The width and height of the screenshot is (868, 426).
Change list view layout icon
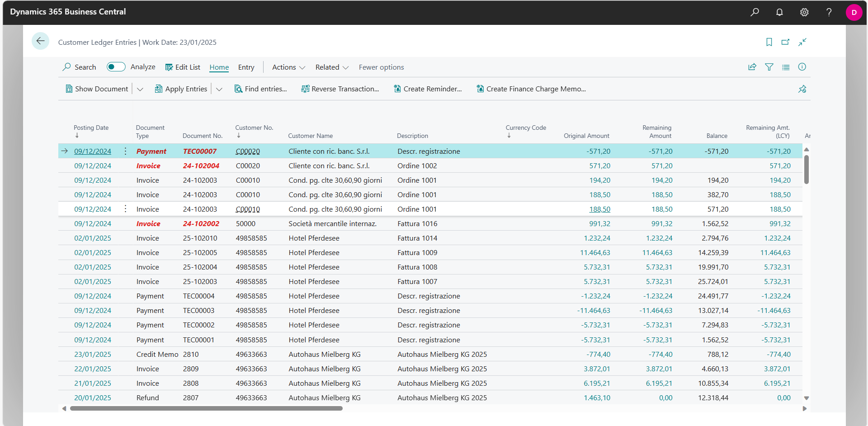[x=786, y=67]
